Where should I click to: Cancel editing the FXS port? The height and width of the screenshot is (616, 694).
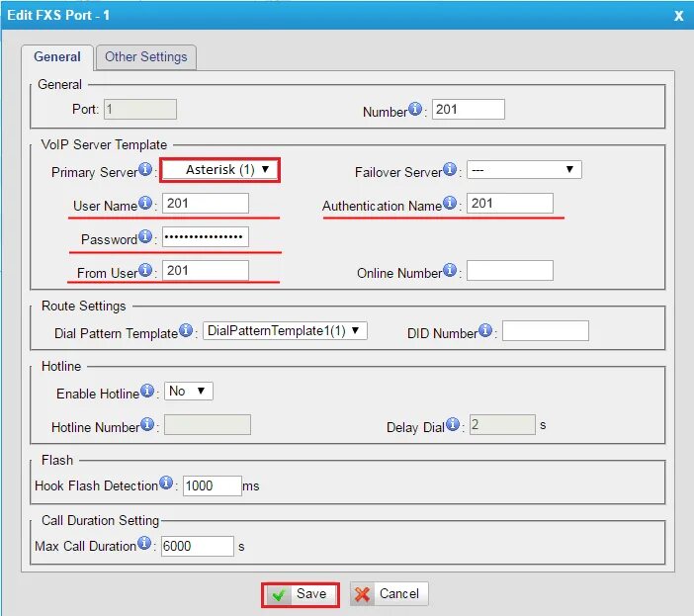[390, 594]
